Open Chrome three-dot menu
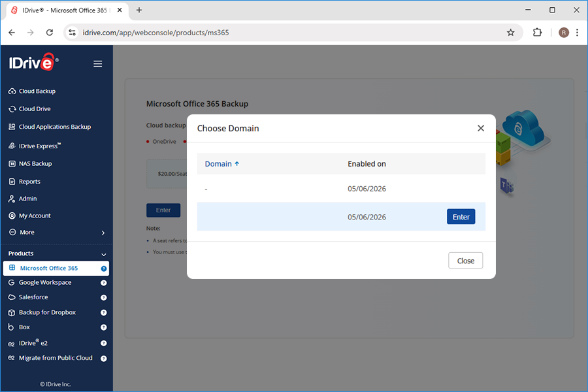This screenshot has width=588, height=392. (577, 33)
